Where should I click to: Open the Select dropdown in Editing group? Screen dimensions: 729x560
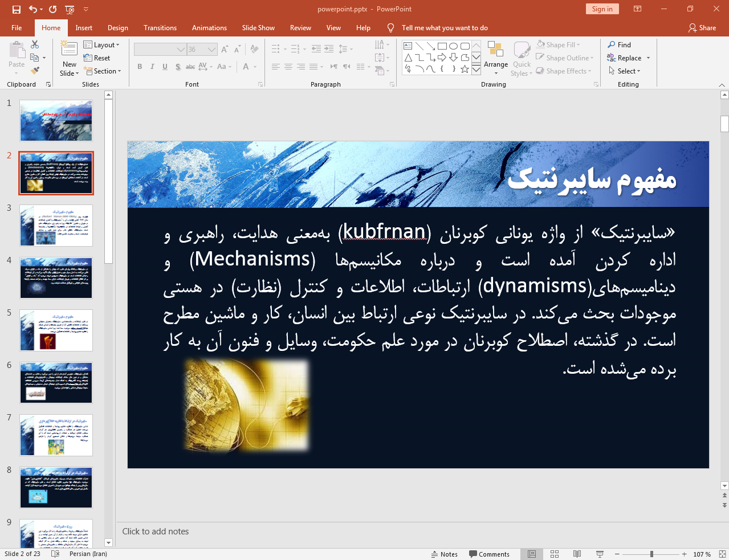pyautogui.click(x=624, y=71)
